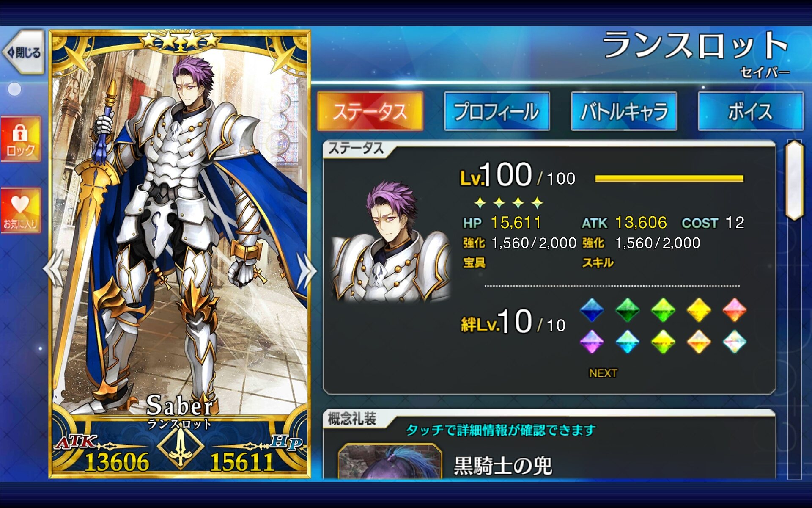Open the ボイス tab

750,111
